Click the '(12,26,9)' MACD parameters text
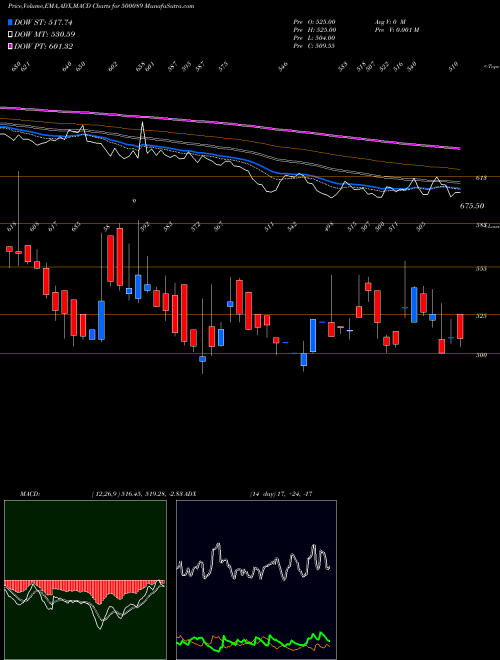 tap(105, 494)
